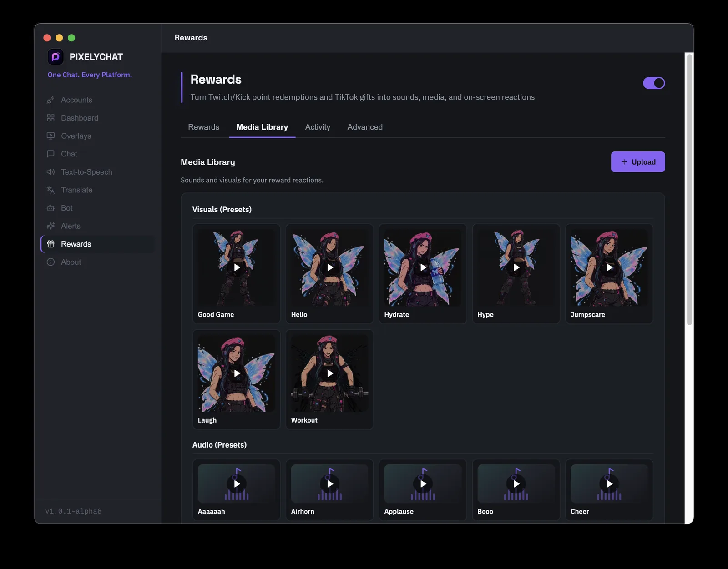
Task: Click the Airhorn card label
Action: pyautogui.click(x=303, y=511)
